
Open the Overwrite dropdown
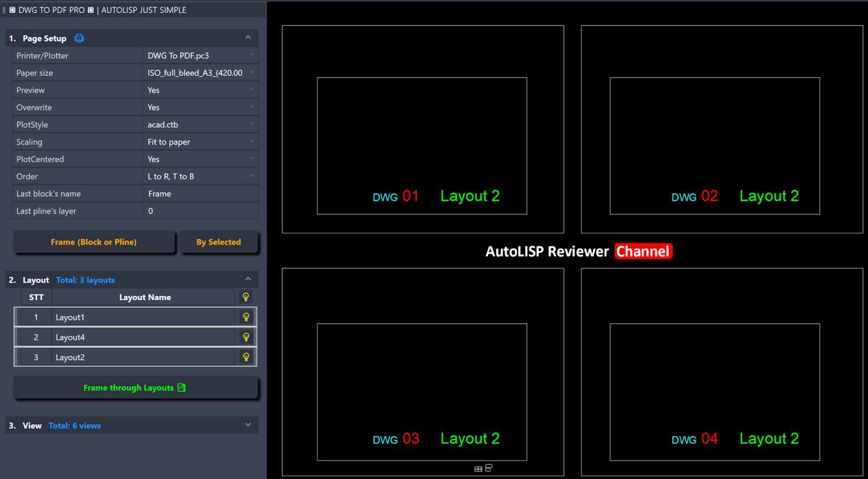[x=251, y=107]
